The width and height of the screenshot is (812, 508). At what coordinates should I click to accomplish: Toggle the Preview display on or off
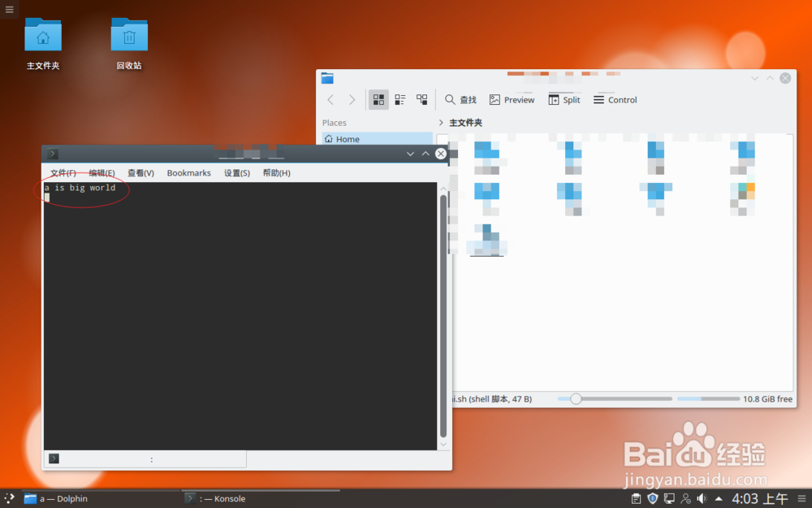click(x=512, y=99)
